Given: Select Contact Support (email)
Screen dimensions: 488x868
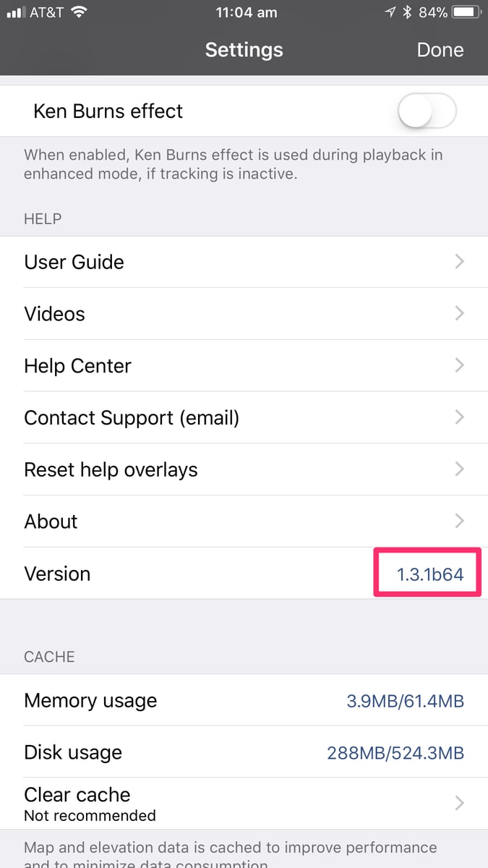Looking at the screenshot, I should pyautogui.click(x=244, y=418).
